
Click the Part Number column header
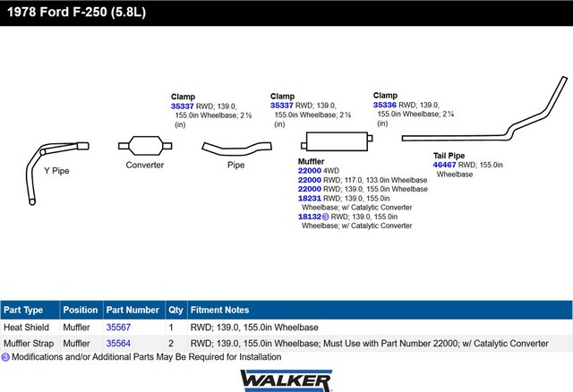[133, 310]
